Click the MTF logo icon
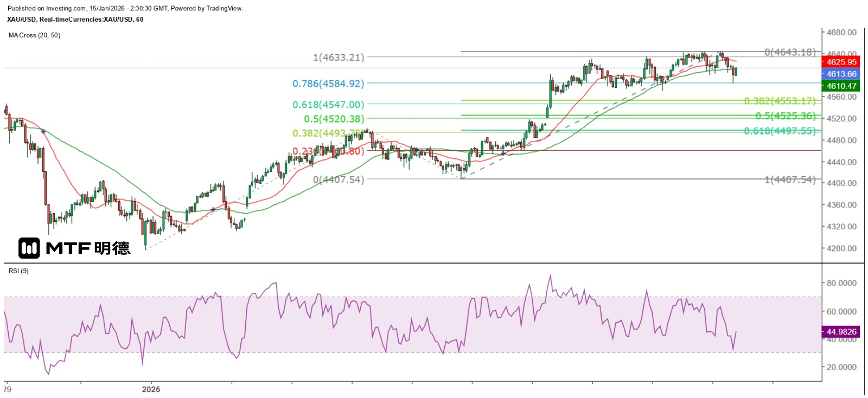This screenshot has width=868, height=398. [x=29, y=248]
